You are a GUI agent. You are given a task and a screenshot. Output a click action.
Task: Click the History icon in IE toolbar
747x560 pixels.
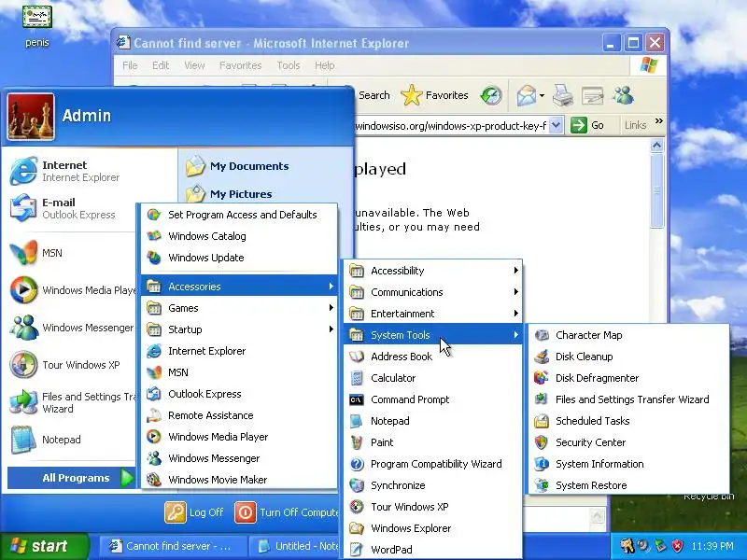tap(491, 95)
